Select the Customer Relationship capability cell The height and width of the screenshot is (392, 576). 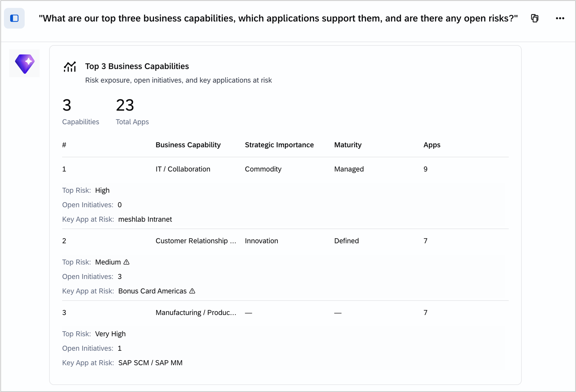point(196,241)
